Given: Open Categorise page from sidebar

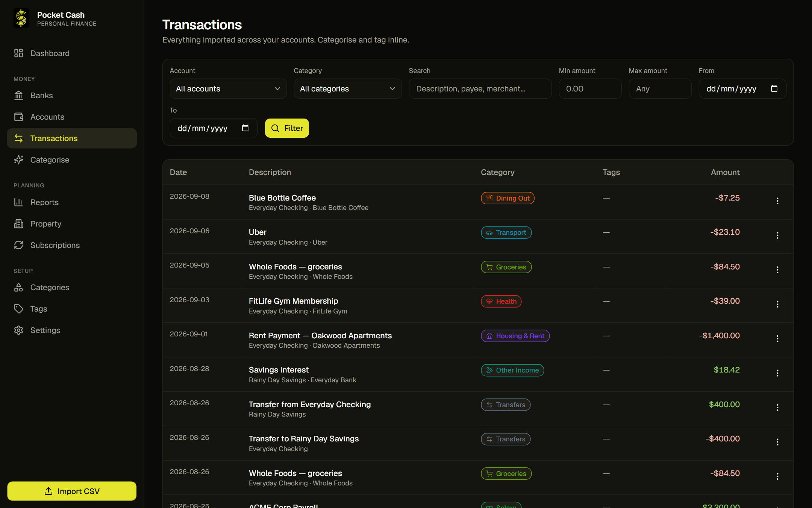Looking at the screenshot, I should [x=72, y=160].
